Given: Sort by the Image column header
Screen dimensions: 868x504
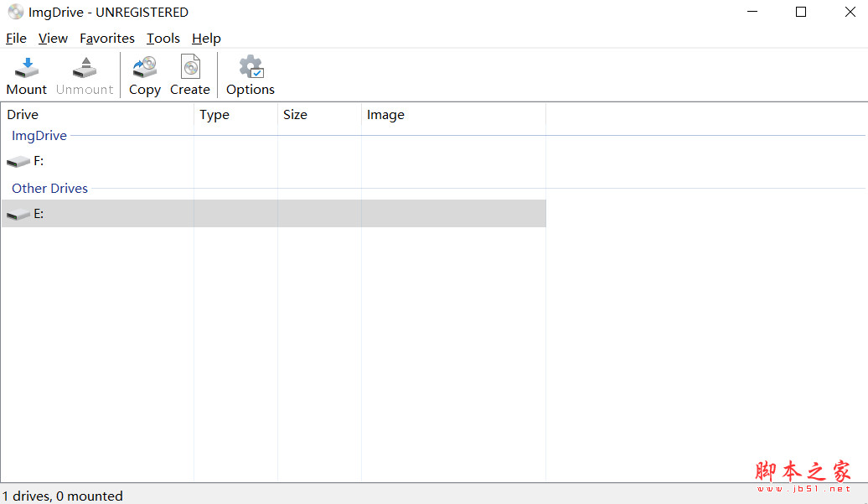Looking at the screenshot, I should click(x=453, y=115).
